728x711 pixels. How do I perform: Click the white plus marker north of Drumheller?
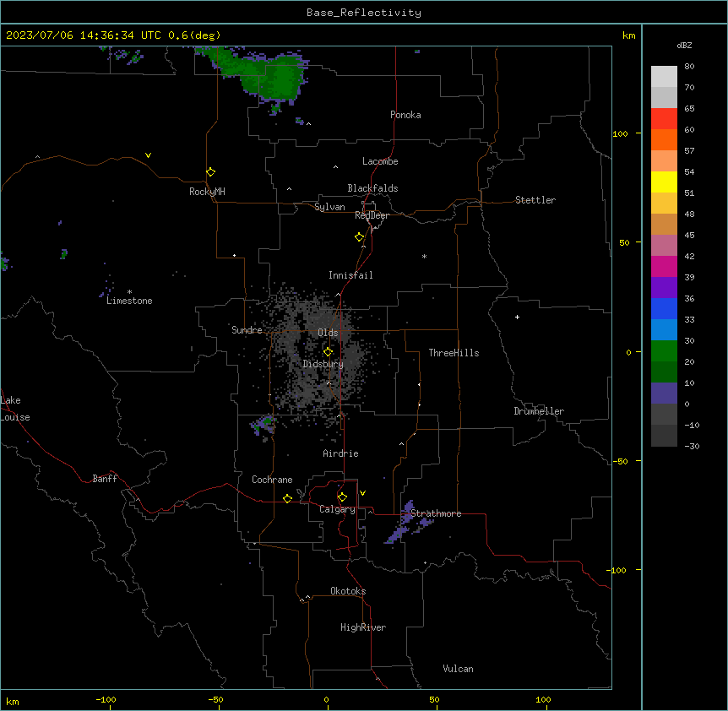click(517, 317)
